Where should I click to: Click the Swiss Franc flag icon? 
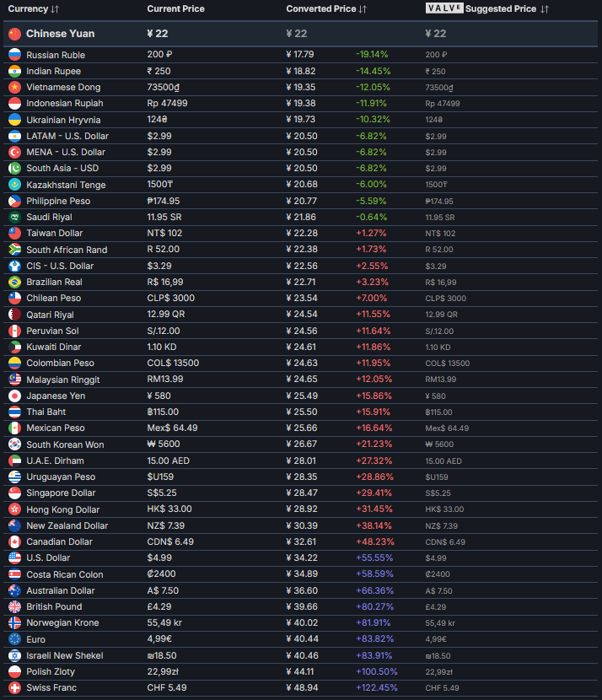14,688
